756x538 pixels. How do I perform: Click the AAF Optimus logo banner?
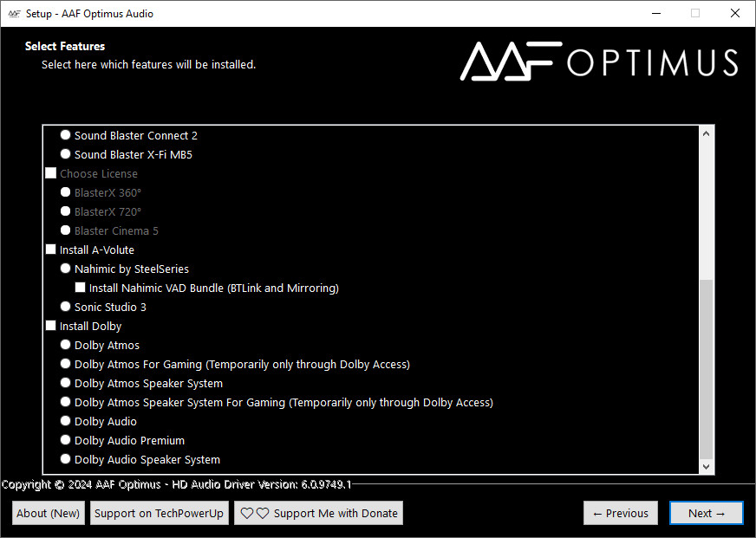599,61
